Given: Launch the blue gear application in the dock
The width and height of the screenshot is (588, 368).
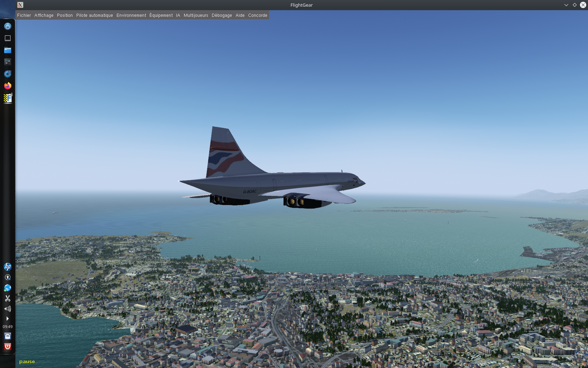Looking at the screenshot, I should (8, 74).
